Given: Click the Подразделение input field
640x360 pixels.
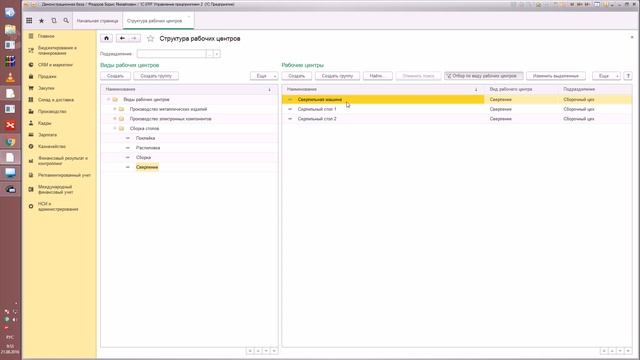Looking at the screenshot, I should click(x=171, y=54).
